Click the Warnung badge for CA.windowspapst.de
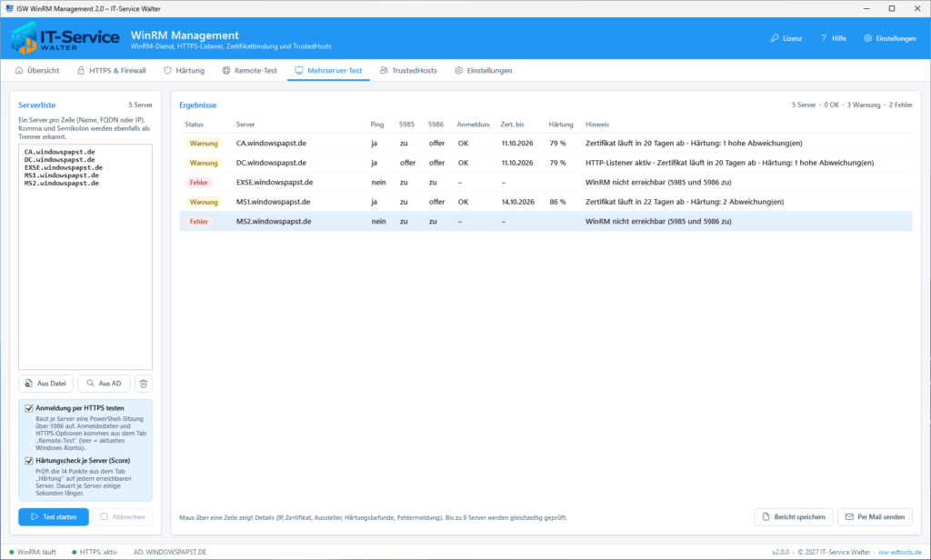The image size is (931, 560). click(x=204, y=143)
